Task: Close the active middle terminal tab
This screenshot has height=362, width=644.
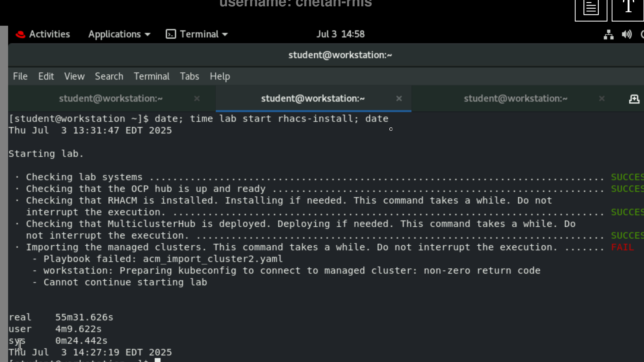Action: click(x=399, y=98)
